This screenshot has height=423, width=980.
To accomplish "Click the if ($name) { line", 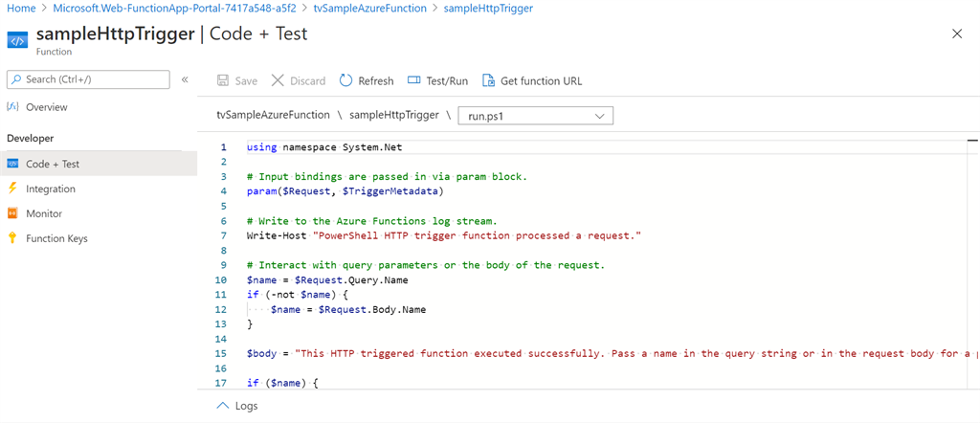I will click(x=282, y=383).
